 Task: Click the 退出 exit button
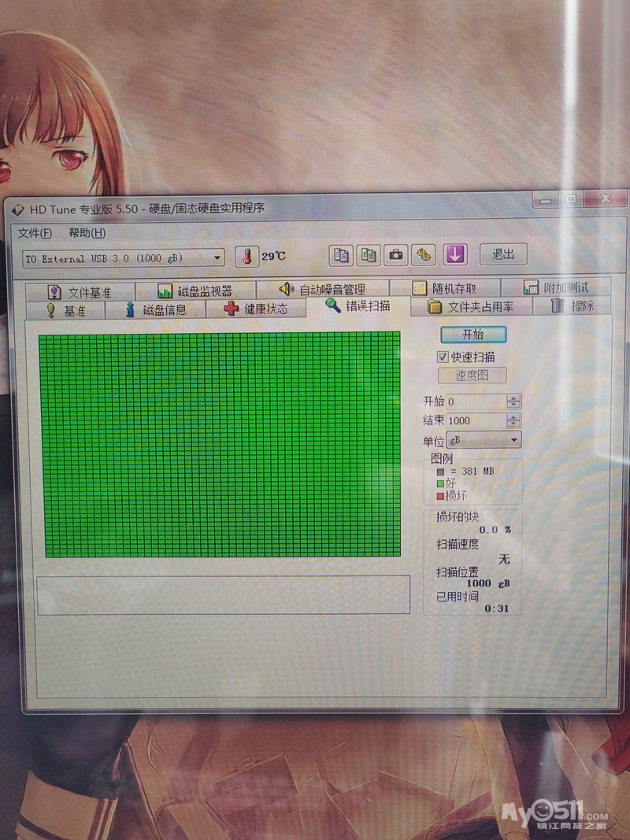(x=502, y=254)
